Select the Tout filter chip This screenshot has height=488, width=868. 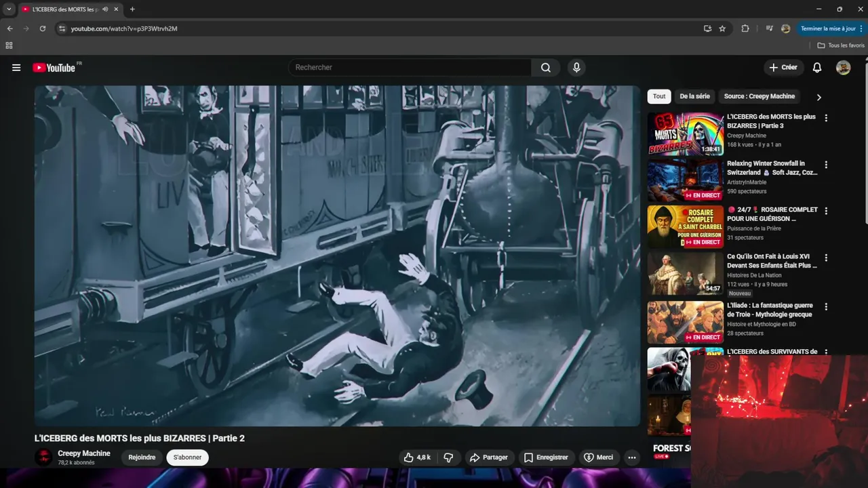[x=659, y=96]
